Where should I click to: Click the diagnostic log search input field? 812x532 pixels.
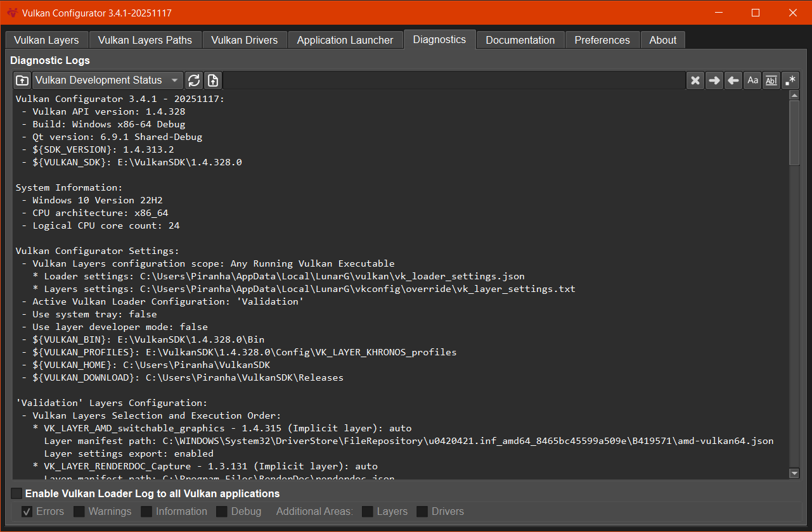coord(453,80)
